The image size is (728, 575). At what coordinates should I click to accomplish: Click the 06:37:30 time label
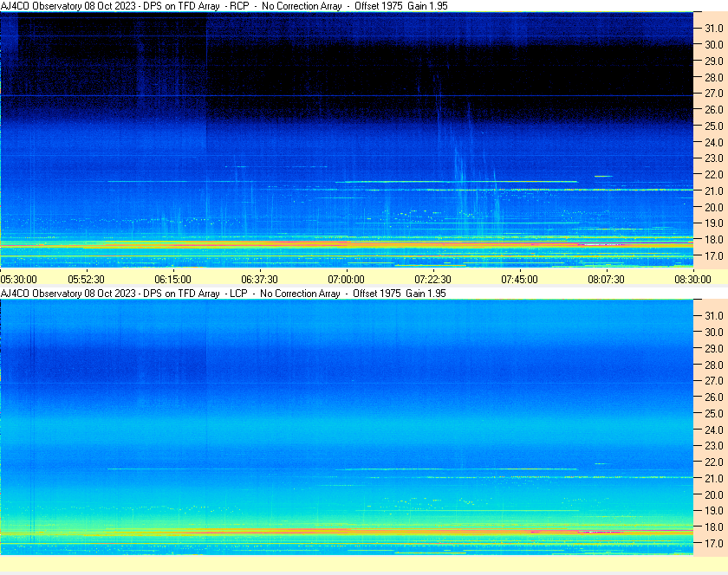[259, 279]
